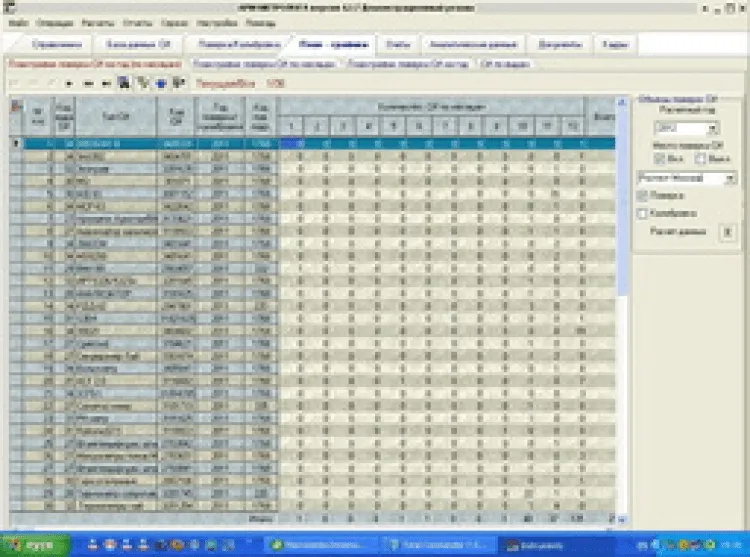Switch to the Документы tab
Screen dimensions: 750x557
click(560, 44)
